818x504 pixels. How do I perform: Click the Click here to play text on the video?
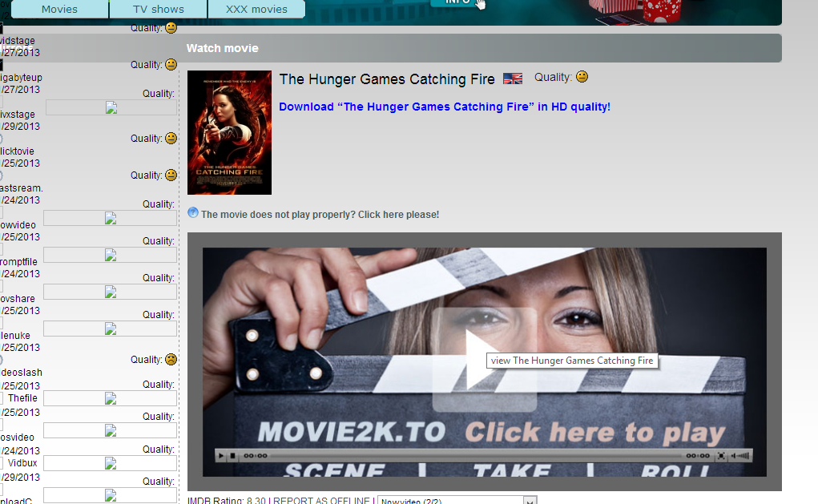tap(594, 433)
